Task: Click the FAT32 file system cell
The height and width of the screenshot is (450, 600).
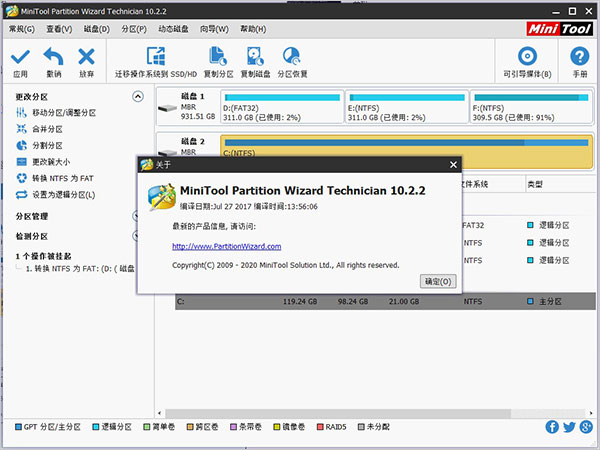Action: point(473,225)
